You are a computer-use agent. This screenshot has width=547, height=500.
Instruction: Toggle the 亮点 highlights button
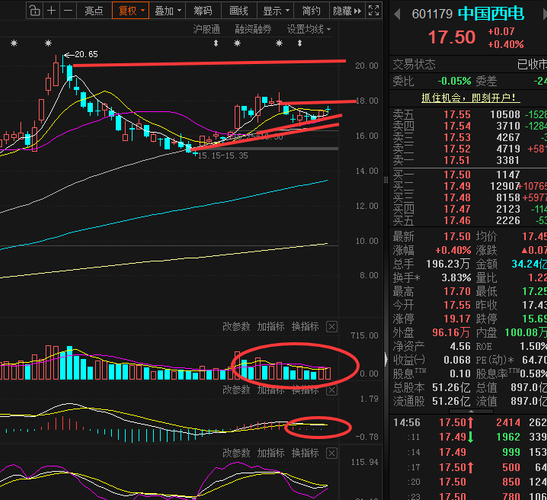[94, 11]
